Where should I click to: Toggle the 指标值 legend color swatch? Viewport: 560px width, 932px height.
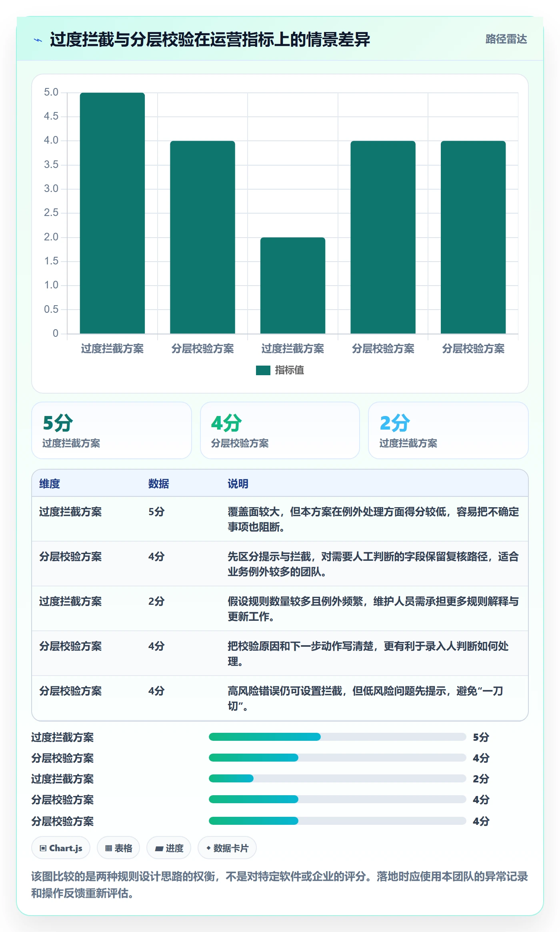pos(263,370)
